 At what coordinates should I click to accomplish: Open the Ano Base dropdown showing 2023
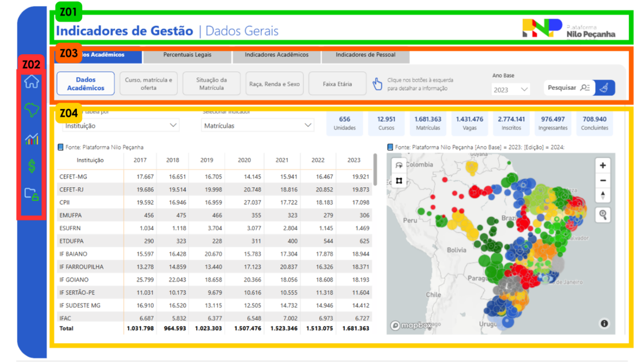(x=511, y=89)
